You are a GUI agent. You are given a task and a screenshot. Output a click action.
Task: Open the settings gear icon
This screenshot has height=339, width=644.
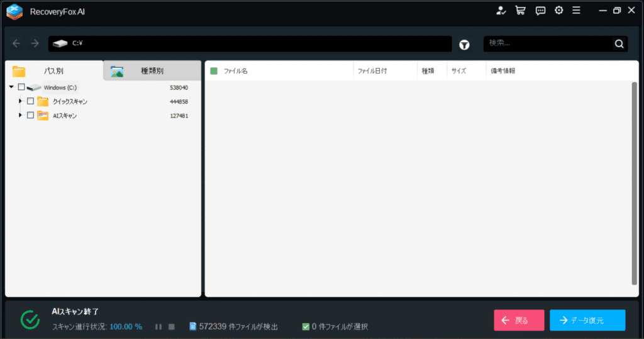point(559,10)
